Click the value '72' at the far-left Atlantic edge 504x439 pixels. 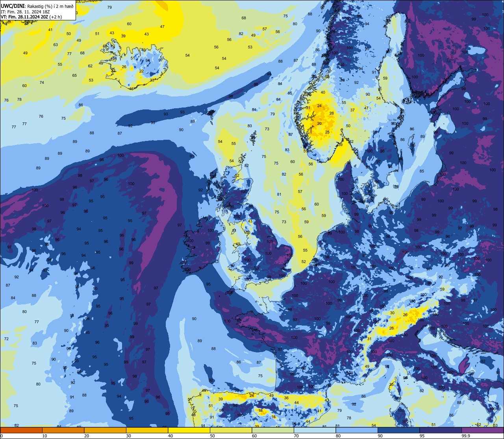(6, 339)
